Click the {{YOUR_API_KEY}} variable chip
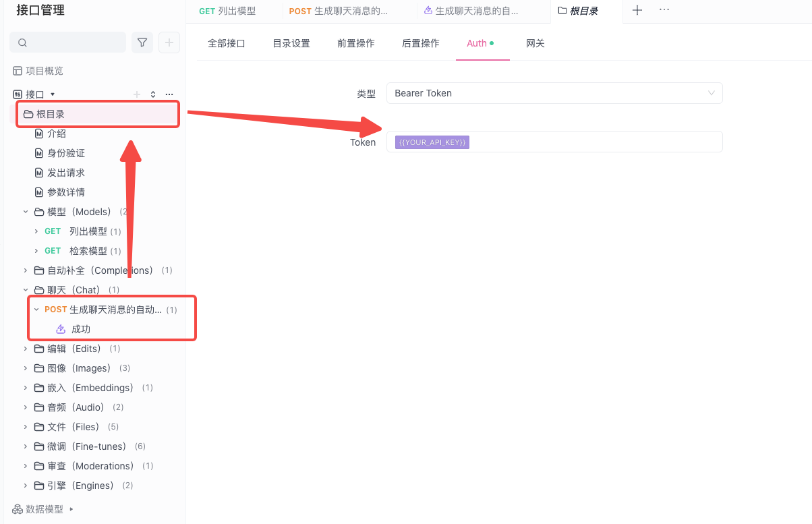The image size is (812, 524). click(432, 142)
